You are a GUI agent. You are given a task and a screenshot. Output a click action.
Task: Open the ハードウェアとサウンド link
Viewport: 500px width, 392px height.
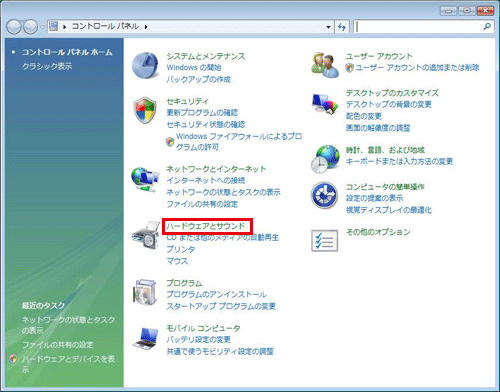click(x=206, y=226)
